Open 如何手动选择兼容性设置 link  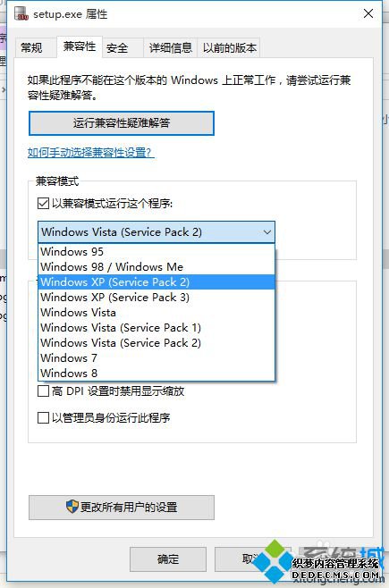point(91,153)
